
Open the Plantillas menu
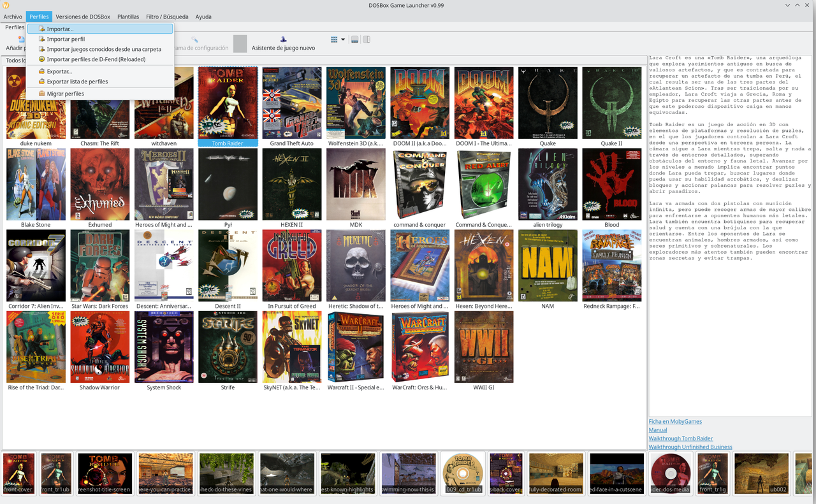128,17
